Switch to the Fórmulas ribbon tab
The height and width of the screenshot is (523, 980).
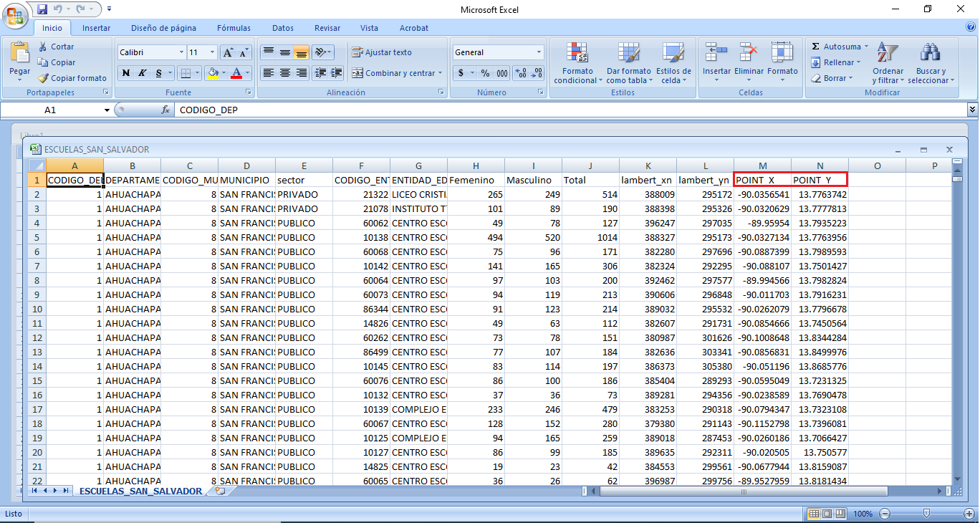234,28
